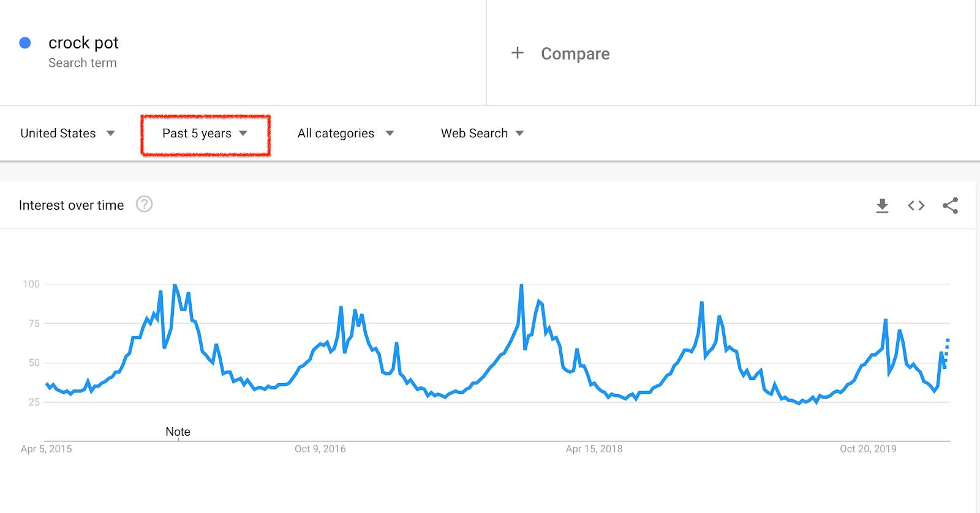Edit the crock pot search term
Screen dimensions: 980x513
pos(83,43)
